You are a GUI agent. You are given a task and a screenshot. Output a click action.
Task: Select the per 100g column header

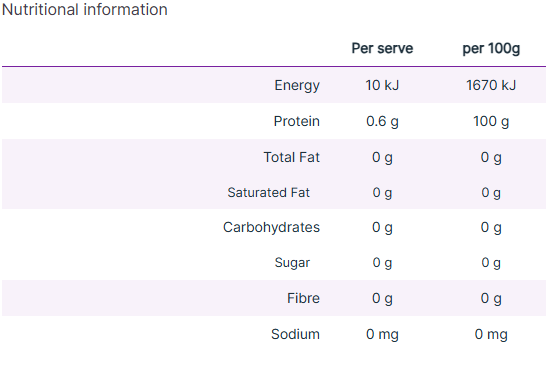[x=491, y=48]
